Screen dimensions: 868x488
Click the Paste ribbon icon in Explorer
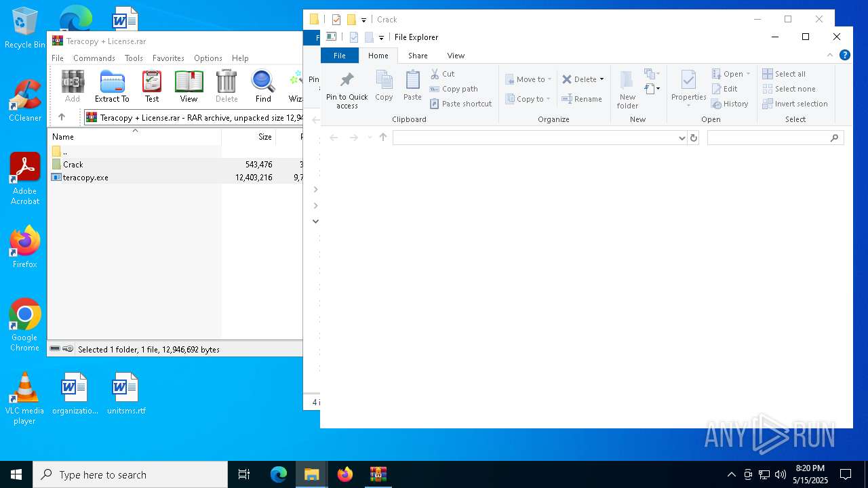[412, 85]
